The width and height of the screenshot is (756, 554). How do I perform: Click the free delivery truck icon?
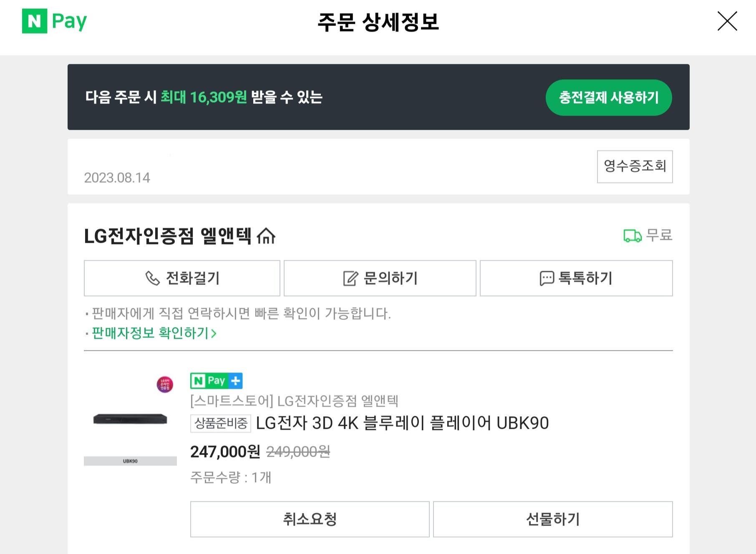(x=632, y=236)
